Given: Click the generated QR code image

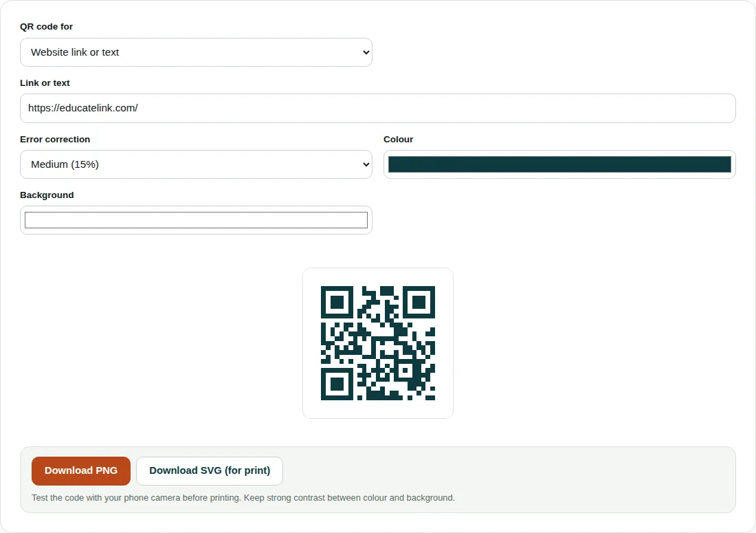Looking at the screenshot, I should tap(377, 343).
